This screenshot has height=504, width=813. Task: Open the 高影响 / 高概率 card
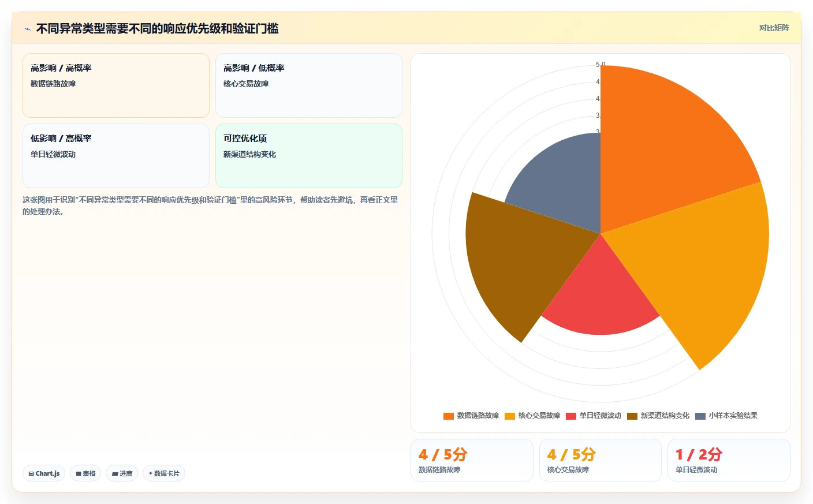(x=116, y=85)
